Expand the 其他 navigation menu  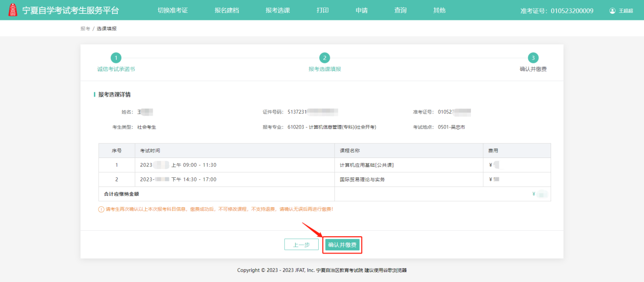(x=439, y=10)
